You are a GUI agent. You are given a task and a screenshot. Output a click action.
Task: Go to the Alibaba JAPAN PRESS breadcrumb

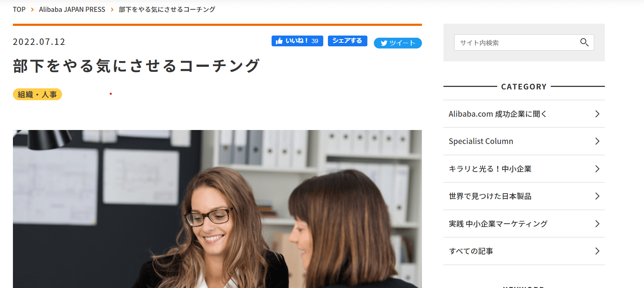click(x=72, y=9)
